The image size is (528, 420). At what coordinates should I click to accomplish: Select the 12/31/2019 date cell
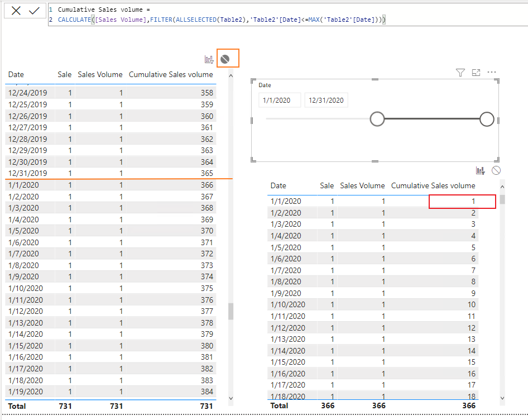pos(27,173)
